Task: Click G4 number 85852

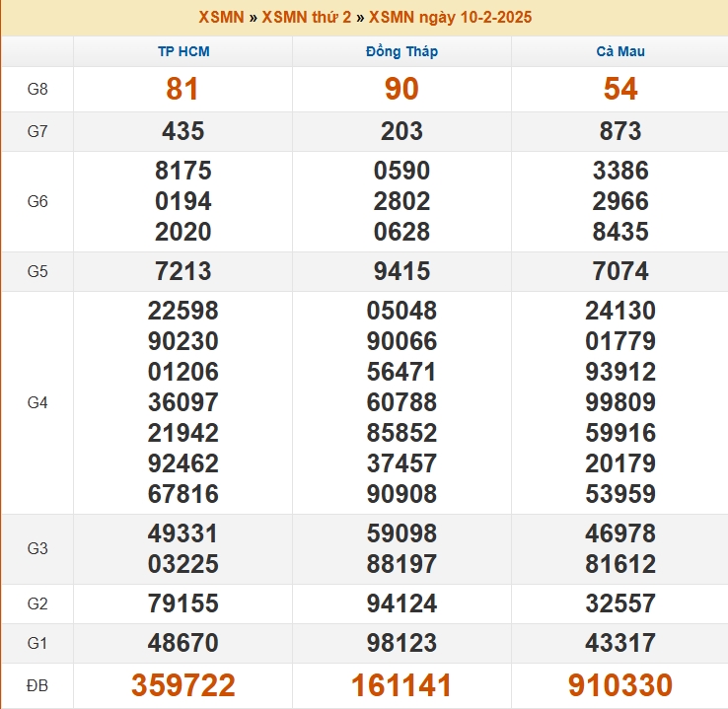Action: point(401,433)
